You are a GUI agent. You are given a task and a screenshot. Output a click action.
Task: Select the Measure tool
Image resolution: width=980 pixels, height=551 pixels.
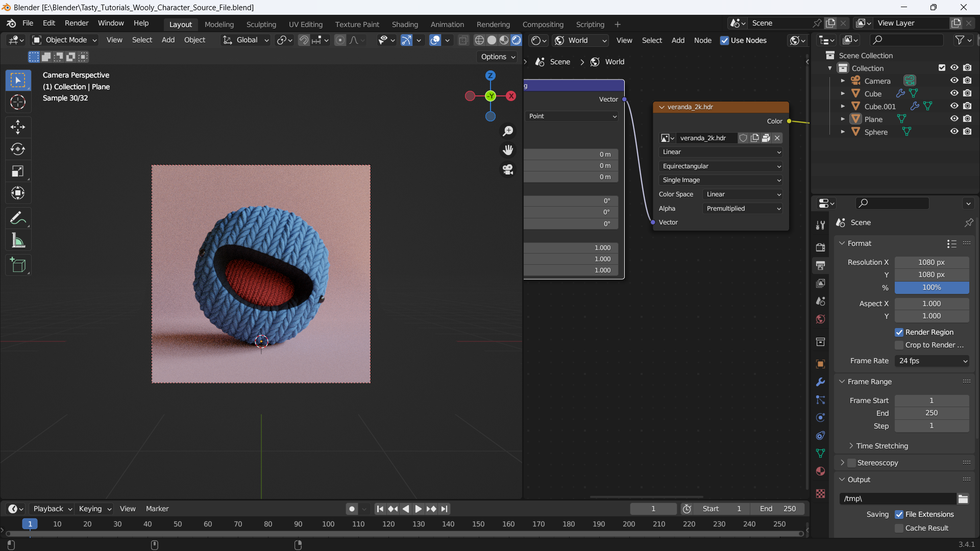pyautogui.click(x=18, y=240)
